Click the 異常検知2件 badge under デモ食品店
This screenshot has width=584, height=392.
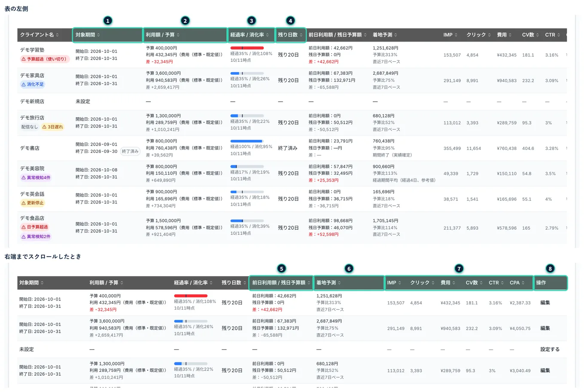tap(36, 237)
